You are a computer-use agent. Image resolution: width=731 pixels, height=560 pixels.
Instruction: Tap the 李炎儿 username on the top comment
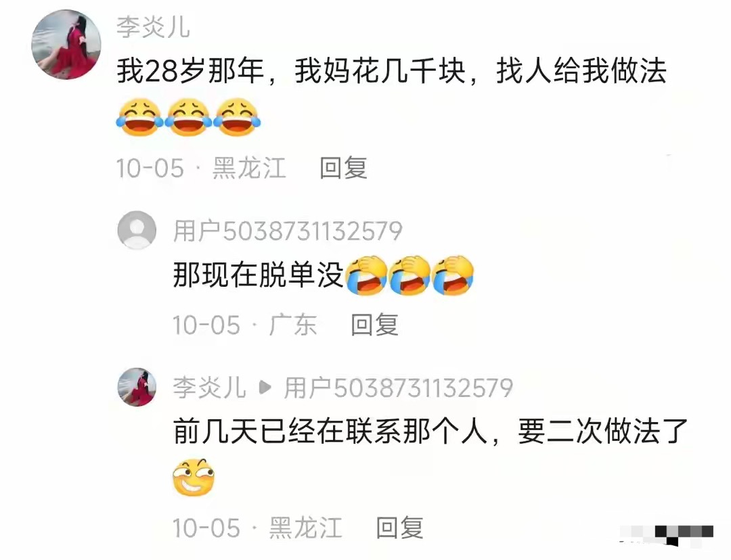point(153,27)
